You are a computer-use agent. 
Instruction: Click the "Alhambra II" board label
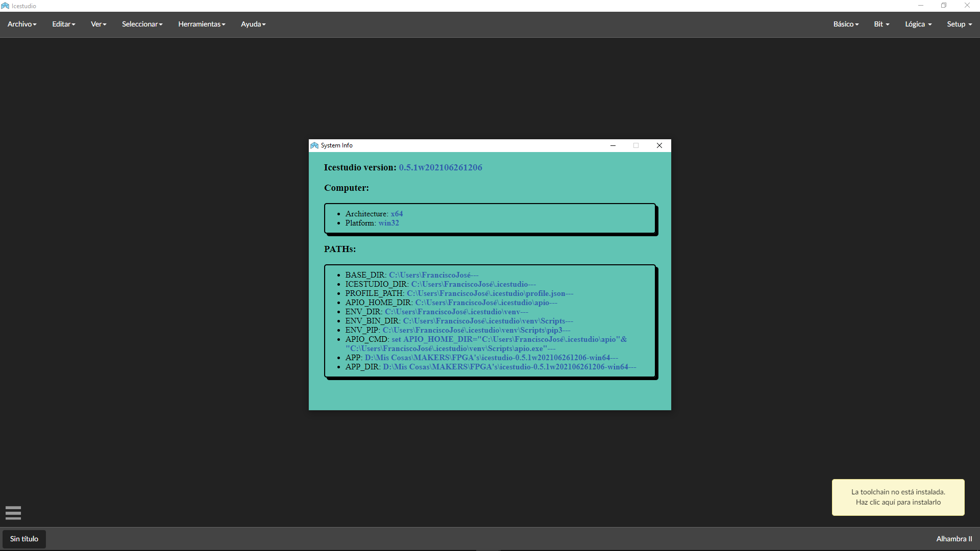pyautogui.click(x=955, y=539)
